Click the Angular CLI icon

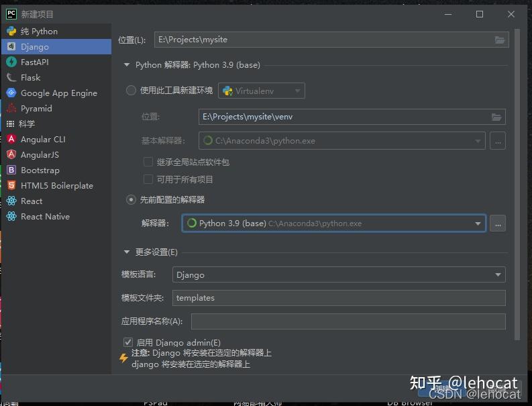pyautogui.click(x=11, y=139)
